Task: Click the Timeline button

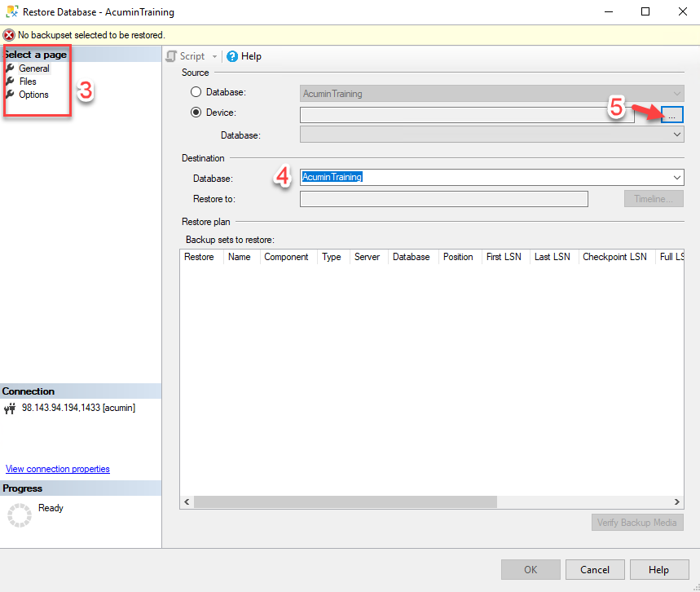Action: click(x=654, y=199)
